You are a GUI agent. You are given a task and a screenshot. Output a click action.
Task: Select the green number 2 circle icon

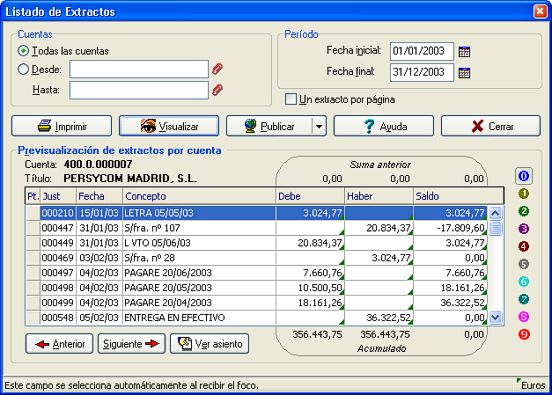pyautogui.click(x=523, y=211)
